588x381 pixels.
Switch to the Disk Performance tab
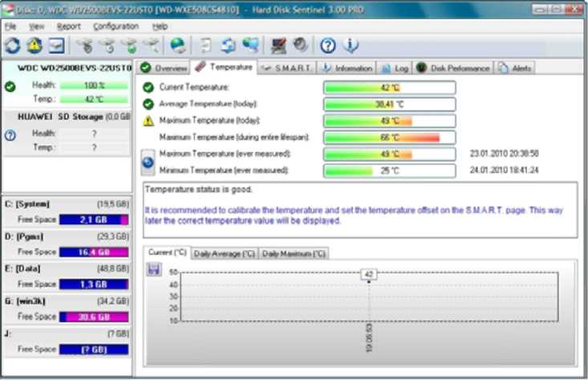pos(453,68)
